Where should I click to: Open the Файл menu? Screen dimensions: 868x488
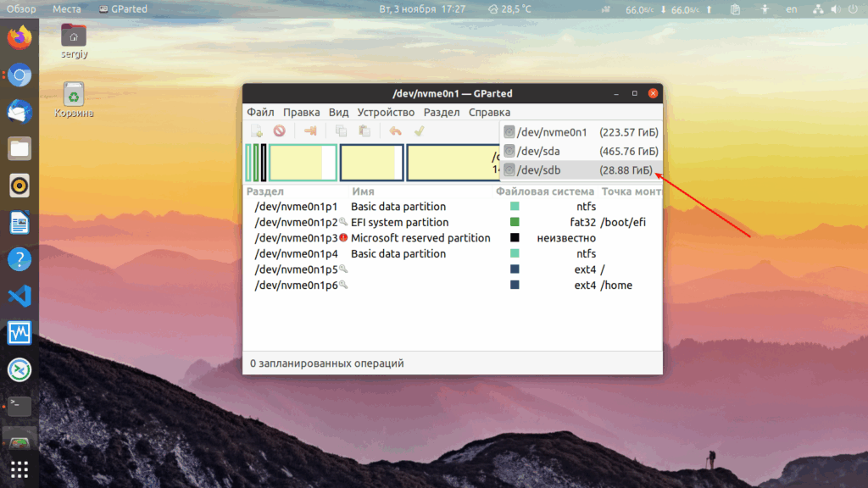pyautogui.click(x=260, y=113)
